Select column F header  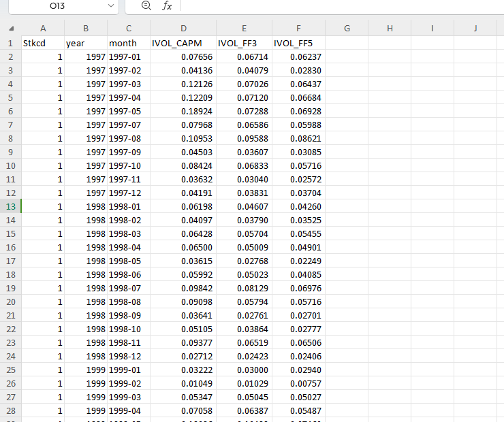(298, 29)
